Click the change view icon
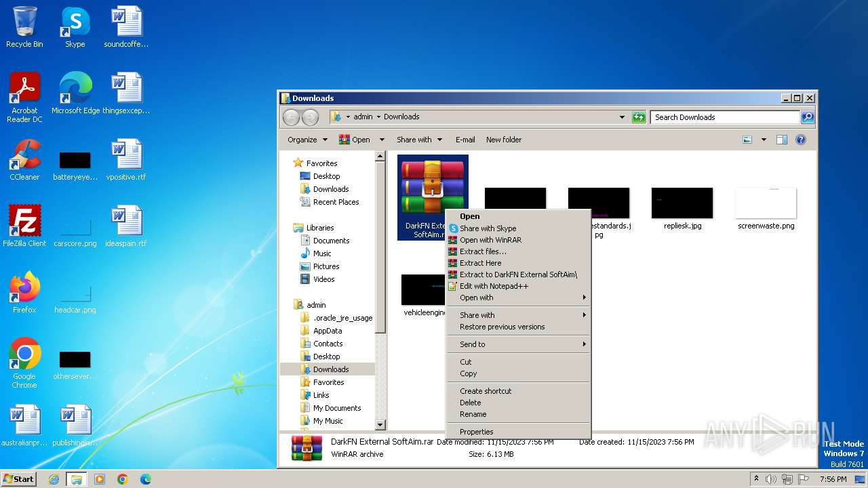868x488 pixels. pos(747,140)
